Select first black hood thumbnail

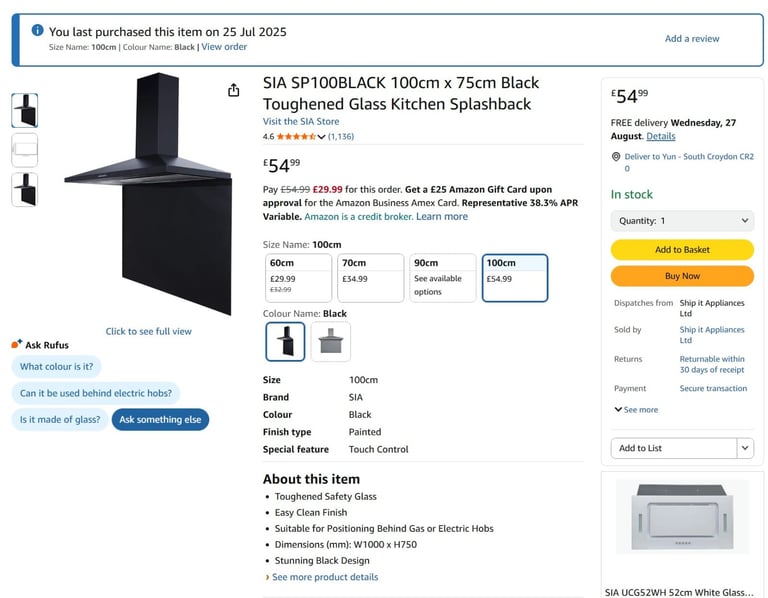tap(24, 110)
